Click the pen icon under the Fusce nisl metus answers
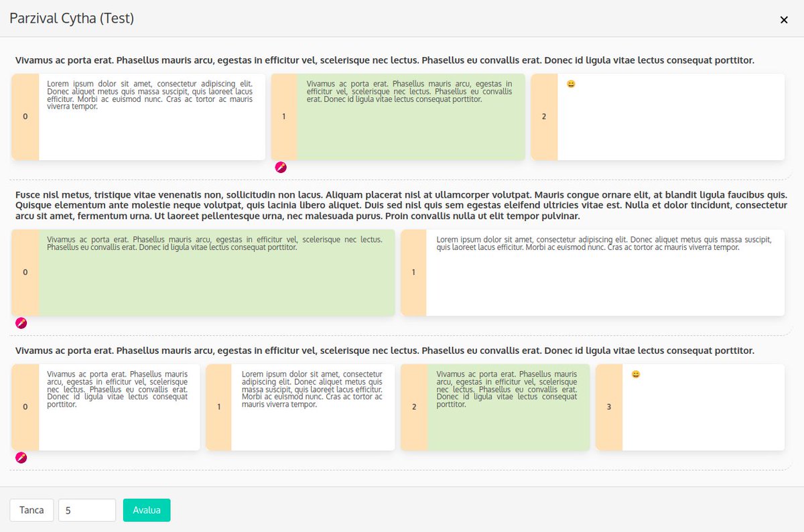Viewport: 804px width, 532px height. 21,323
